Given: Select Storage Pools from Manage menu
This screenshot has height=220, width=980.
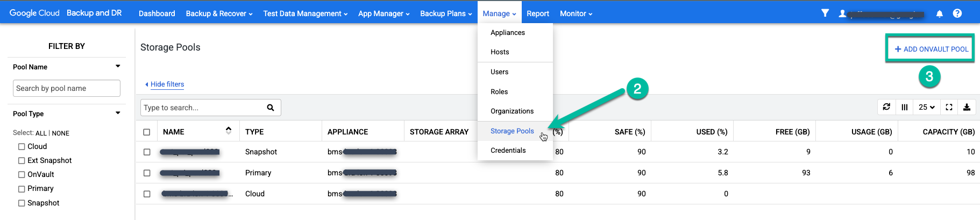Looking at the screenshot, I should click(x=512, y=131).
